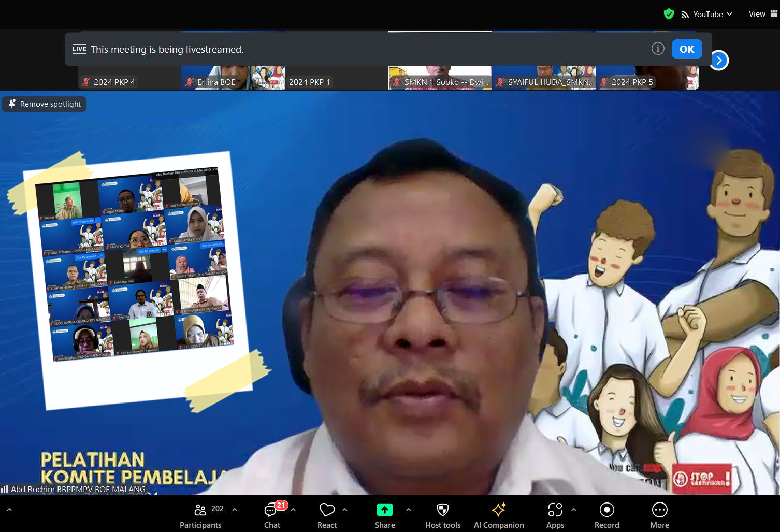Click the green encryption shield icon

pos(669,14)
